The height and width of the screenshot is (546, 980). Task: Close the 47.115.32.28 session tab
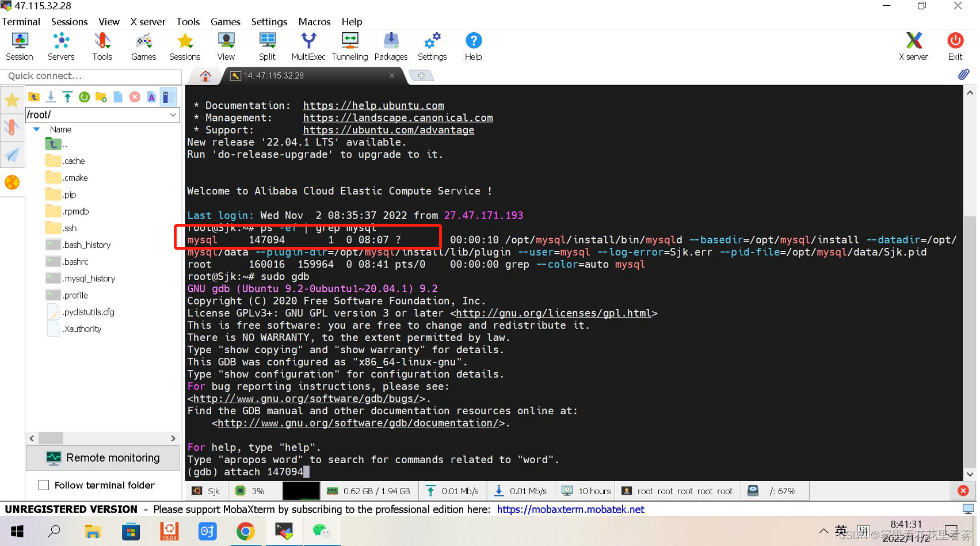(392, 76)
